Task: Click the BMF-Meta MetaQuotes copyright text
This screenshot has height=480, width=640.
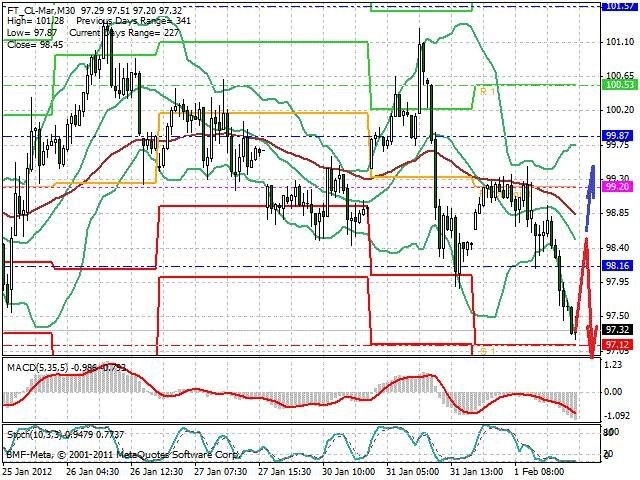Action: (x=122, y=454)
